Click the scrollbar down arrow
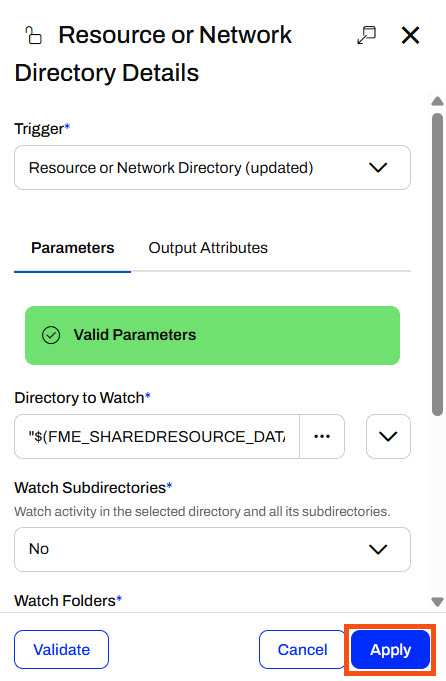Image resolution: width=446 pixels, height=681 pixels. [437, 602]
